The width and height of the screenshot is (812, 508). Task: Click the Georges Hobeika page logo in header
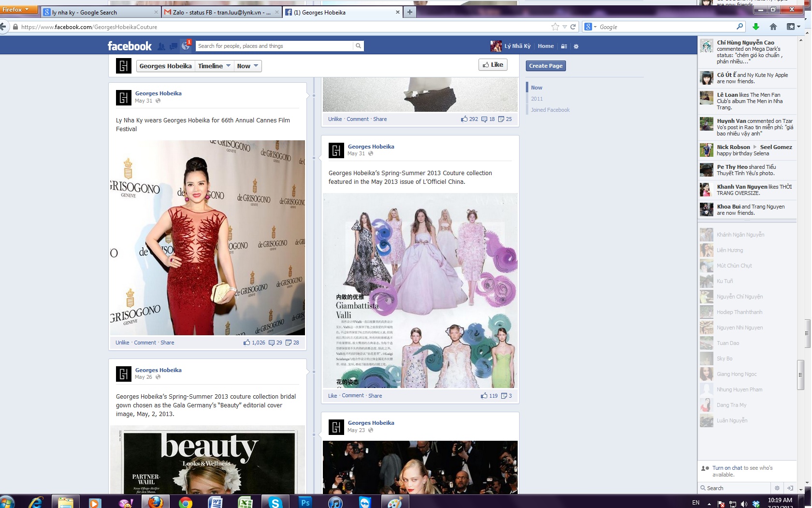click(x=124, y=66)
